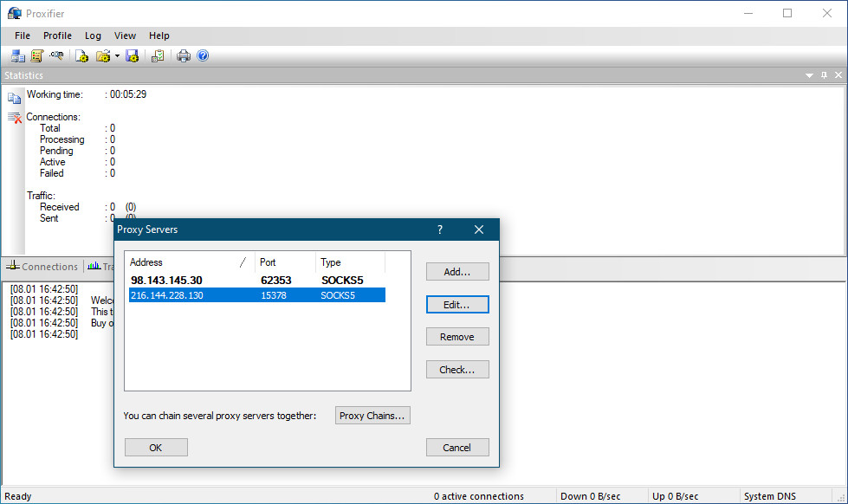Click 'System DNS' in status bar
Viewport: 848px width, 504px height.
(770, 496)
